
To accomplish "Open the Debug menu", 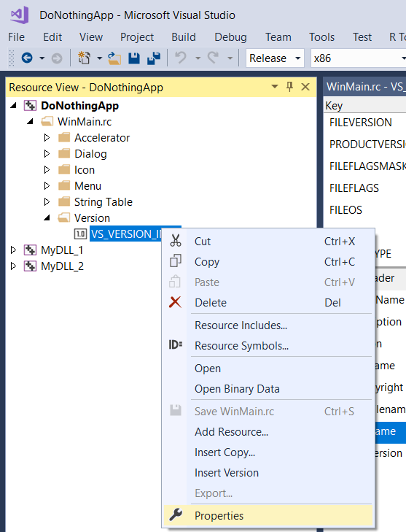I will (x=230, y=37).
